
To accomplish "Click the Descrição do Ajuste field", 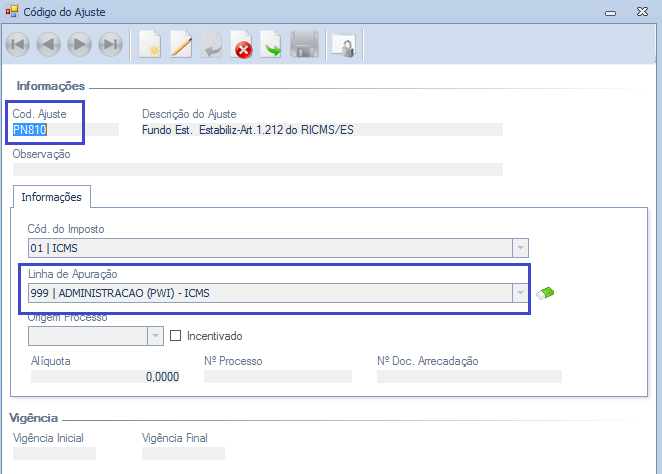I will pos(322,130).
